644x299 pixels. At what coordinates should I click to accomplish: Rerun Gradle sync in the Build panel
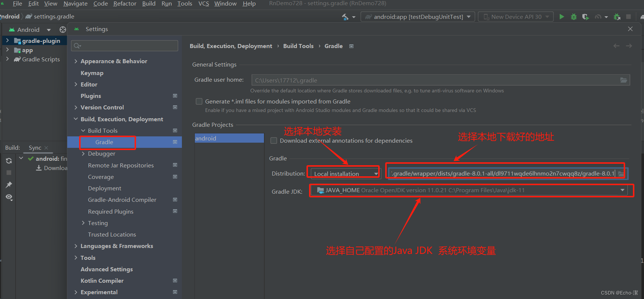9,161
